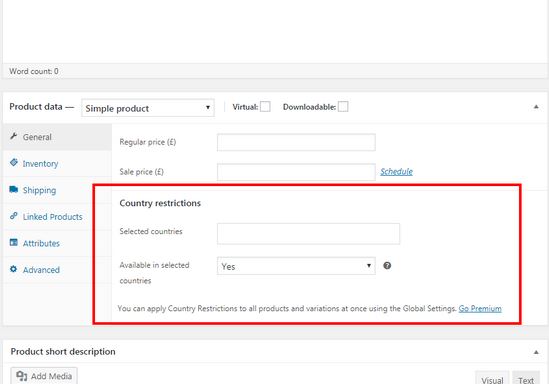Go to the Attributes tab

(x=48, y=243)
